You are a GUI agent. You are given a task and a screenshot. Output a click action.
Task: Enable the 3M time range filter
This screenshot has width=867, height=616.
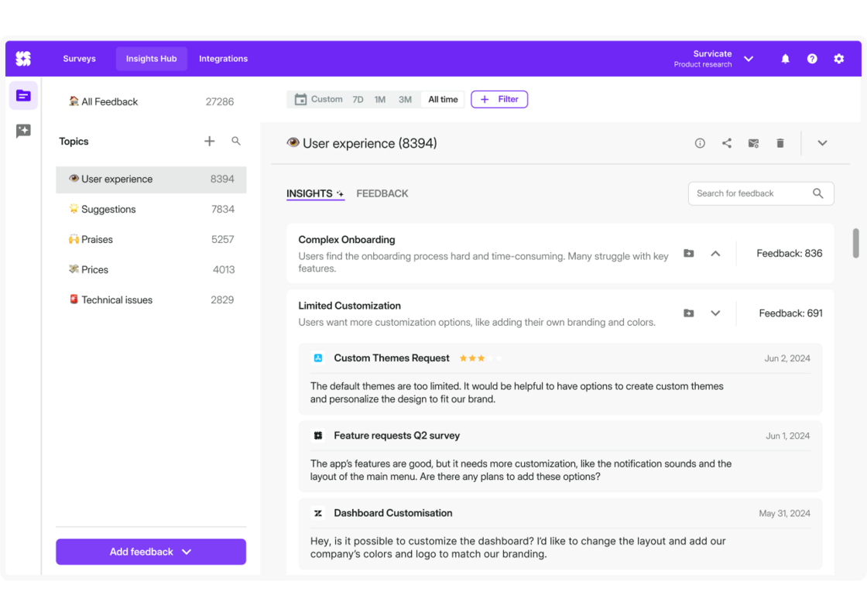point(405,99)
